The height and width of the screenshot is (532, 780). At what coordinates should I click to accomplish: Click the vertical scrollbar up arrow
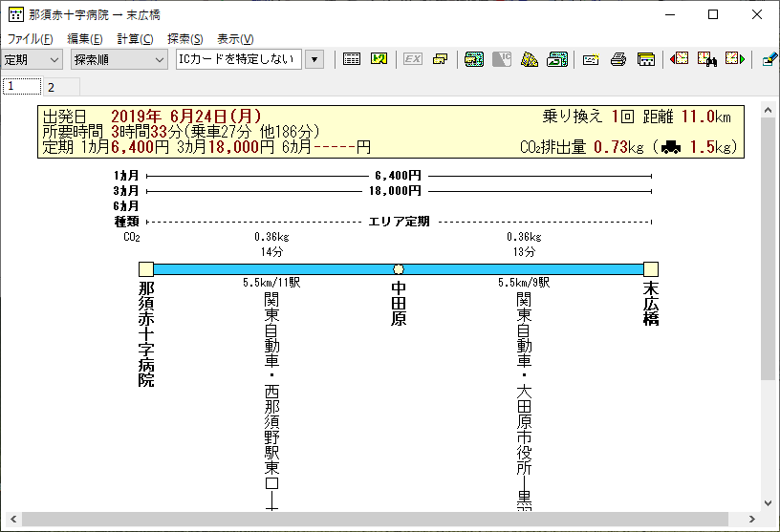(x=769, y=111)
